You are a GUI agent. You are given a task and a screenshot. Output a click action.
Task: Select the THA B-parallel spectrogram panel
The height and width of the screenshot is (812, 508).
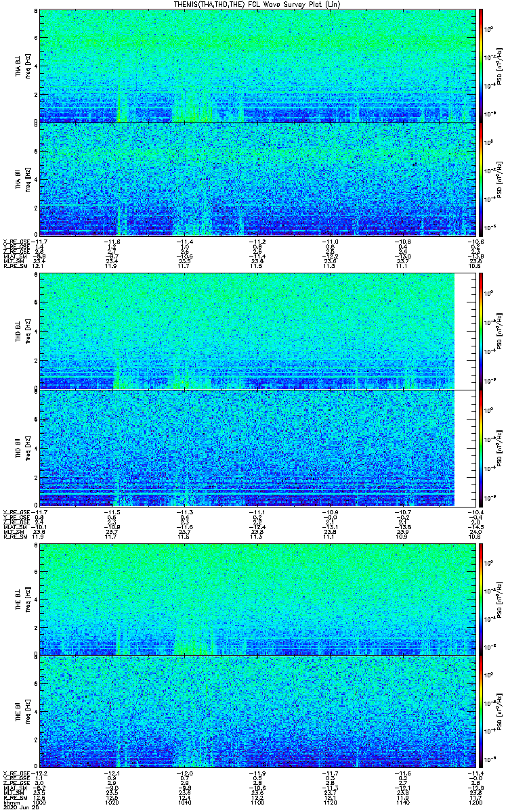click(257, 179)
